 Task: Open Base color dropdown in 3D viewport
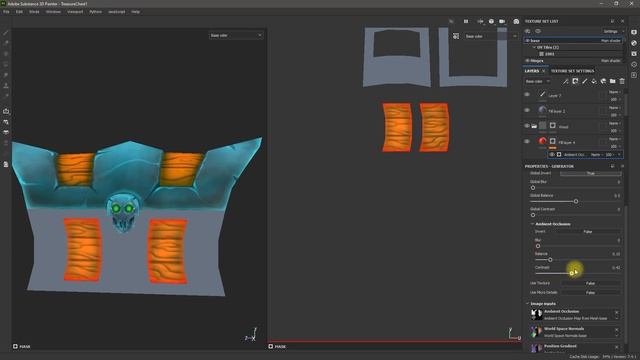(236, 36)
